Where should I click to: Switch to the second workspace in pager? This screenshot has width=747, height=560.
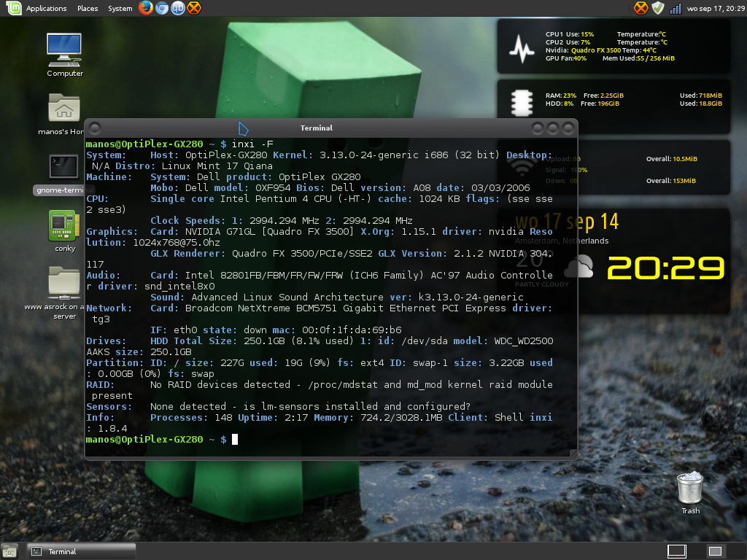click(715, 551)
